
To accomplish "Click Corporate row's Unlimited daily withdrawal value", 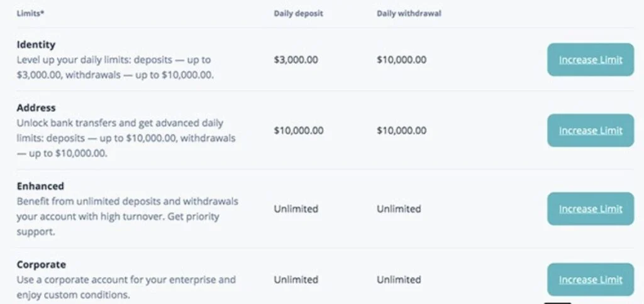I will tap(399, 280).
